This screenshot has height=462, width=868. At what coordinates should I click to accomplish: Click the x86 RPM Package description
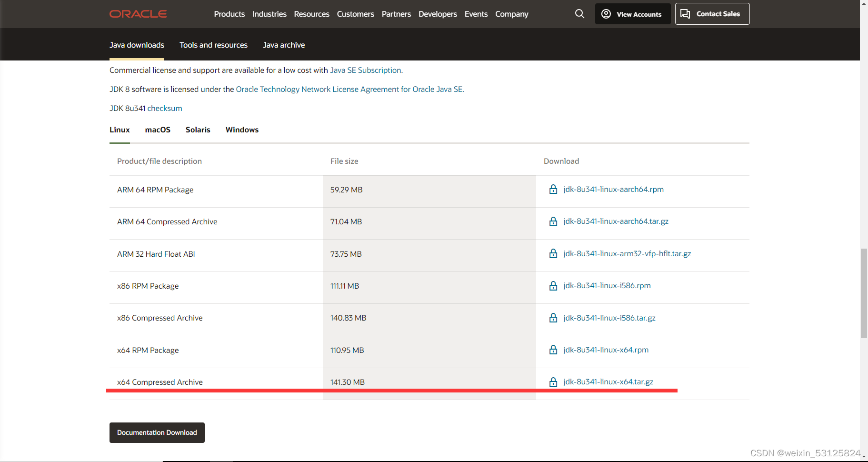[x=148, y=286]
